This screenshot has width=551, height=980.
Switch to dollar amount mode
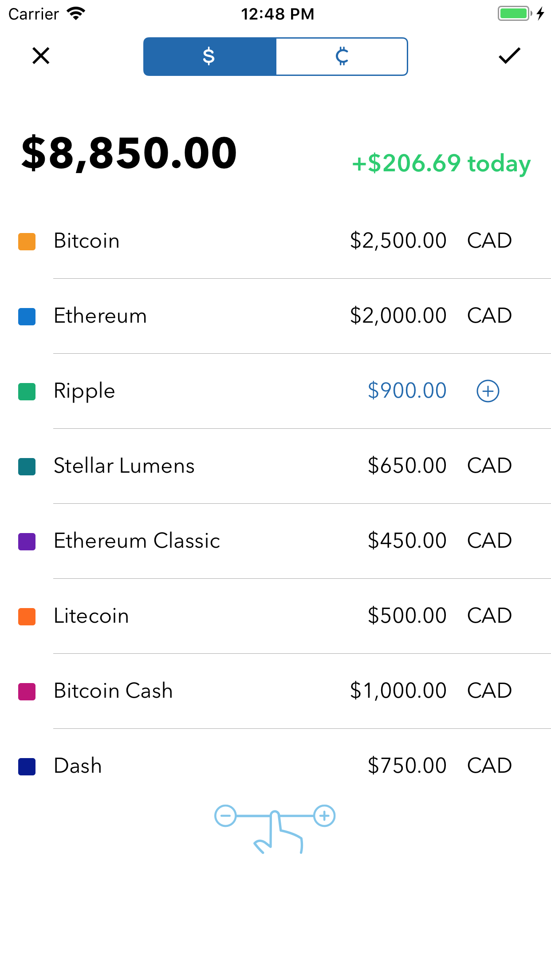point(210,57)
